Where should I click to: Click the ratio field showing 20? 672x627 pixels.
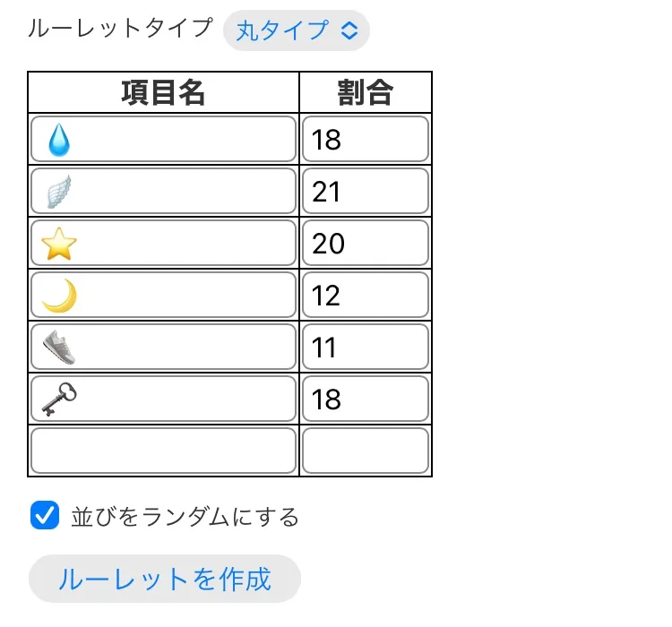tap(365, 244)
